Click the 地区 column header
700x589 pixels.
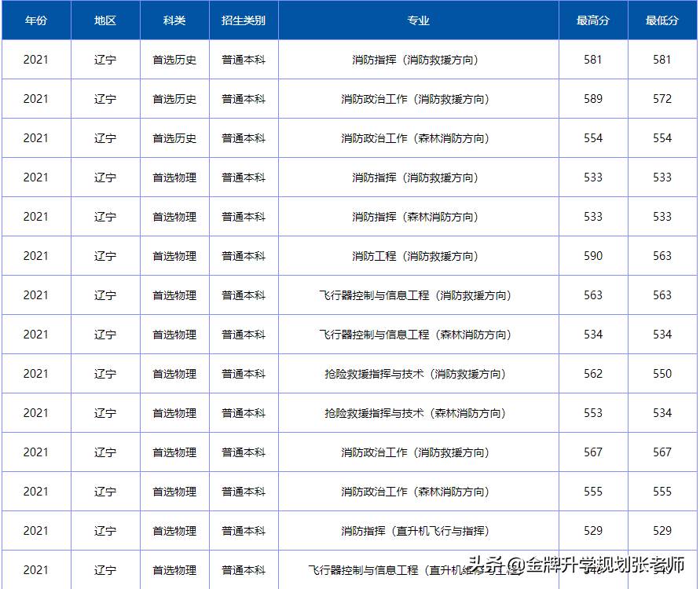(104, 20)
